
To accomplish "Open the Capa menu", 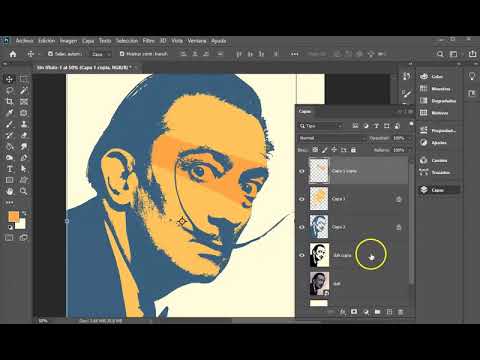I will pos(88,41).
